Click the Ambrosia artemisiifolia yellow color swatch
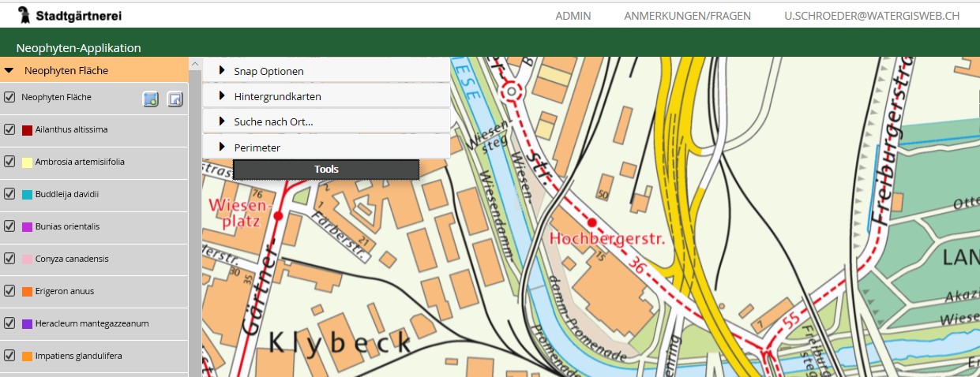Screen dimensions: 980x377 click(27, 162)
